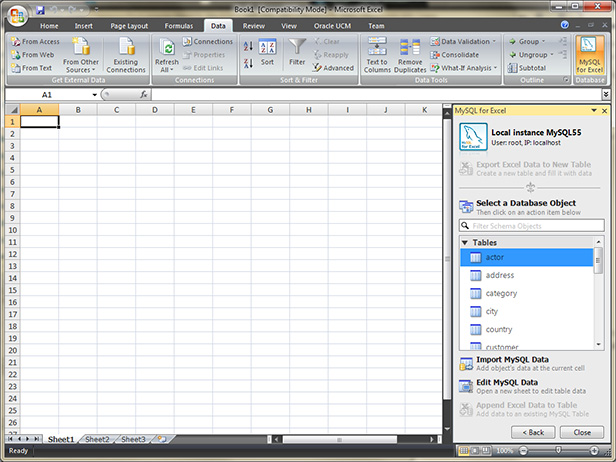
Task: Close the MySQL for Excel task pane
Action: click(x=605, y=111)
